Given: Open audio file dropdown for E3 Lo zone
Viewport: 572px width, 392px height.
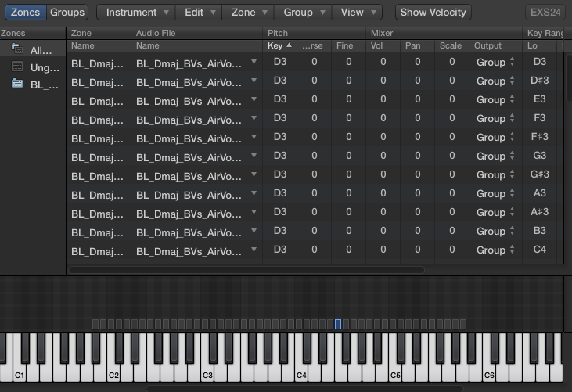Looking at the screenshot, I should click(x=254, y=99).
